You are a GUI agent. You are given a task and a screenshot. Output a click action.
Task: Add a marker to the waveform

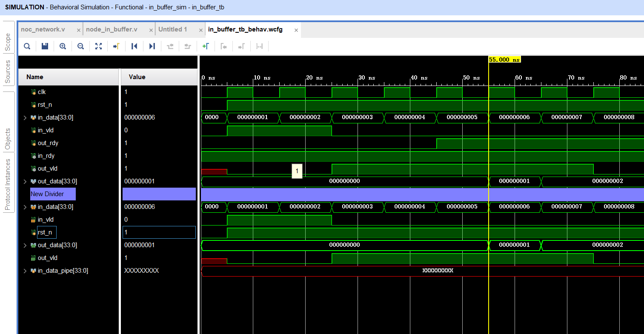(206, 46)
